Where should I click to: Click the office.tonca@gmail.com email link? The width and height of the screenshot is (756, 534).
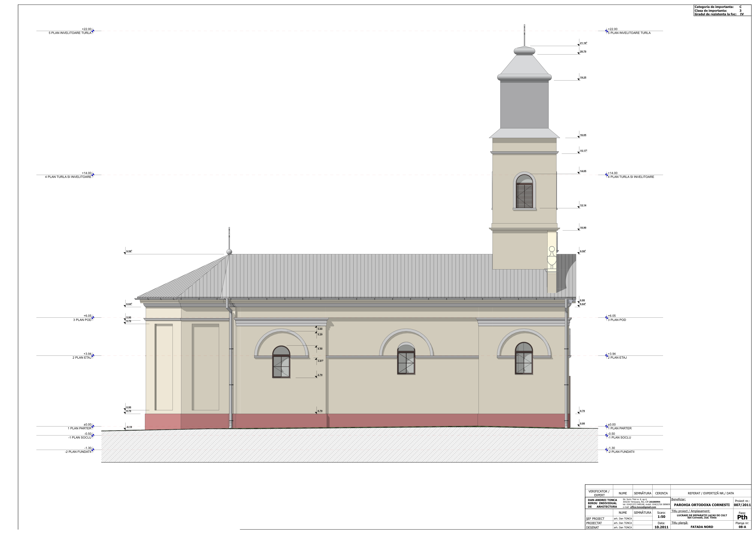(x=643, y=507)
